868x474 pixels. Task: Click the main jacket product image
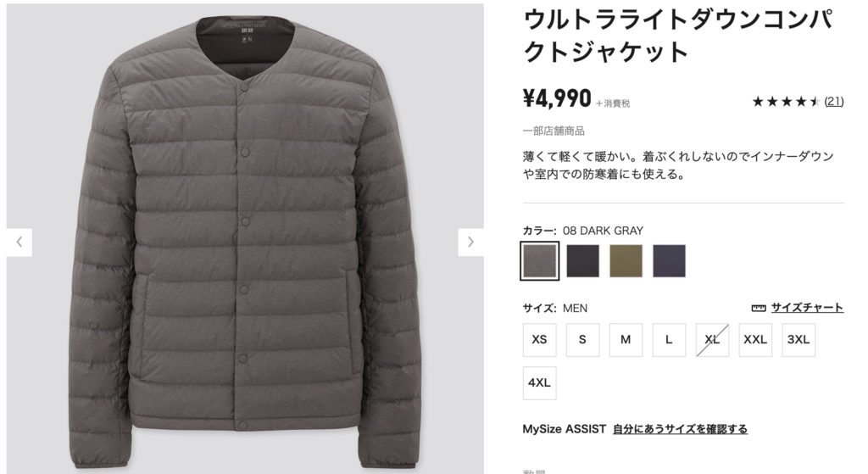(x=245, y=239)
